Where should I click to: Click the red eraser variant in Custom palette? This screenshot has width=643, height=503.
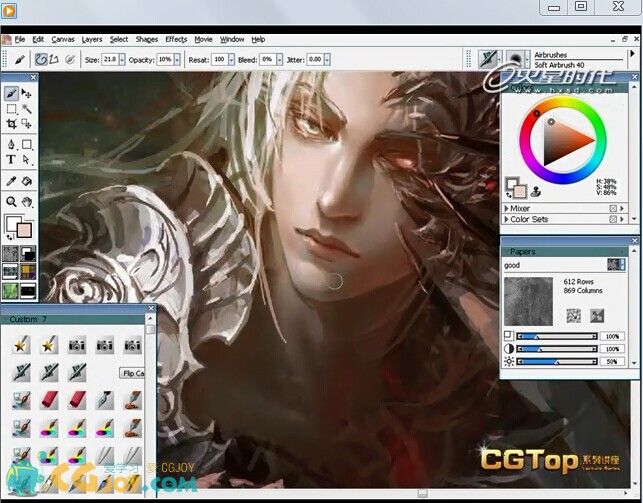[48, 399]
